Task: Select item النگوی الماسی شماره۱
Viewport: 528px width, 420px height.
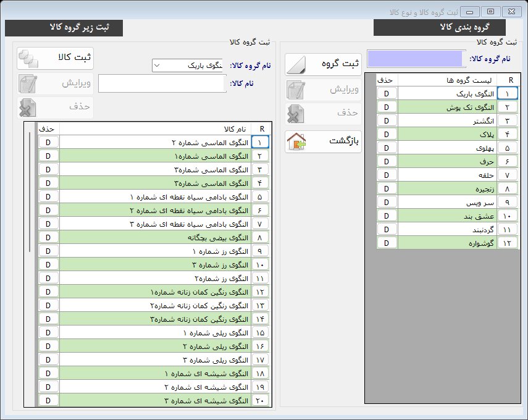Action: point(155,156)
